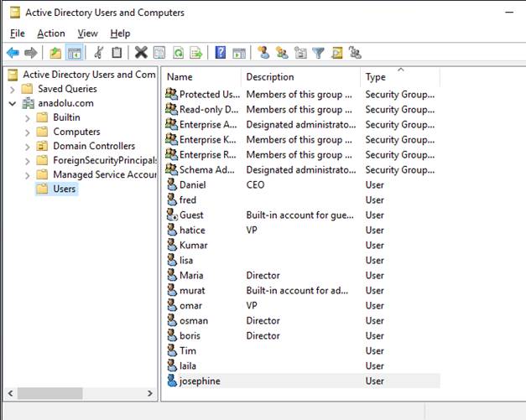Expand the Domain Controllers container
Screen dimensions: 526x420
27,147
